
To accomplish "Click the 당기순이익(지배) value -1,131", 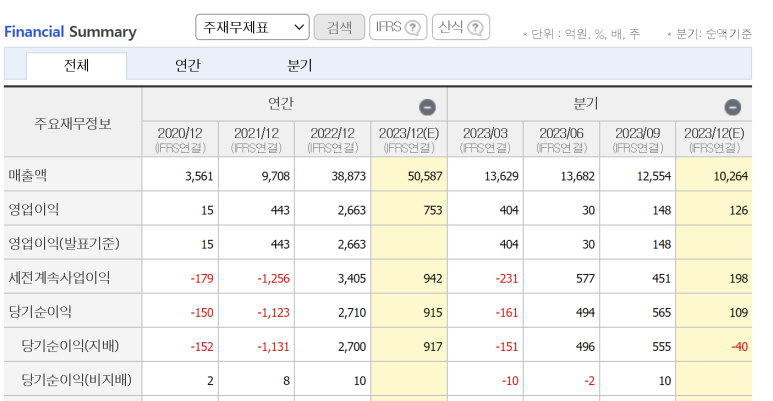I will coord(274,346).
